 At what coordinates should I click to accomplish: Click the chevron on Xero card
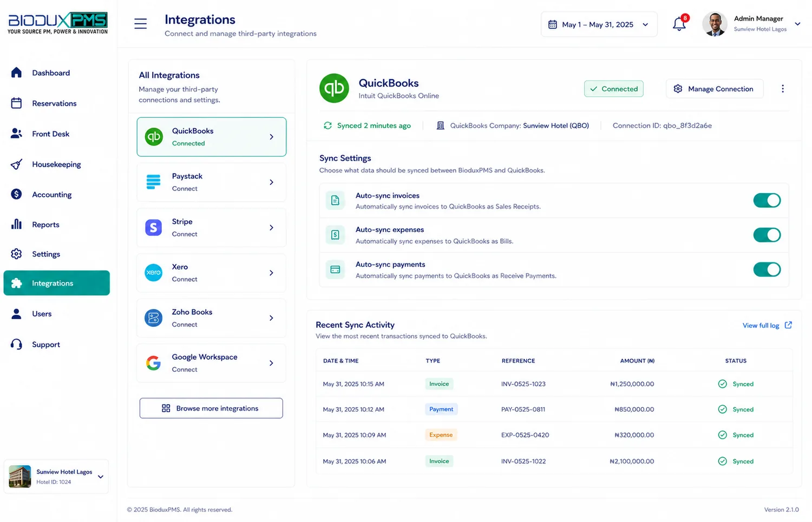pyautogui.click(x=272, y=273)
